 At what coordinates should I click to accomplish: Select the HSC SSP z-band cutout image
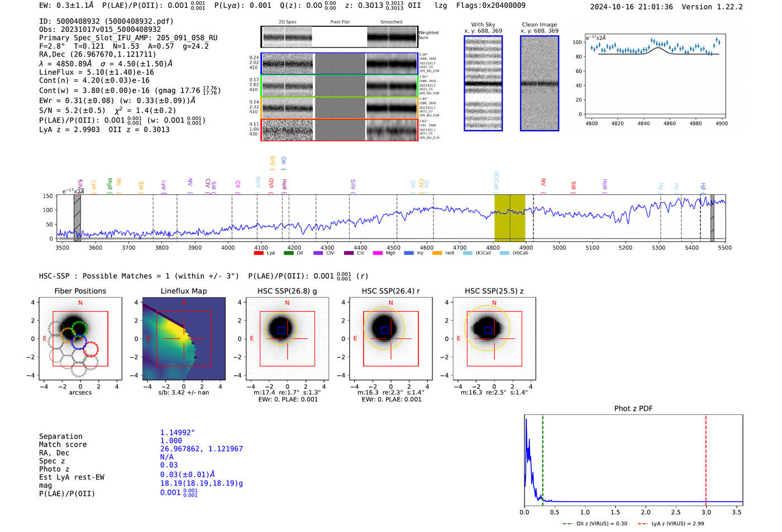coord(494,339)
